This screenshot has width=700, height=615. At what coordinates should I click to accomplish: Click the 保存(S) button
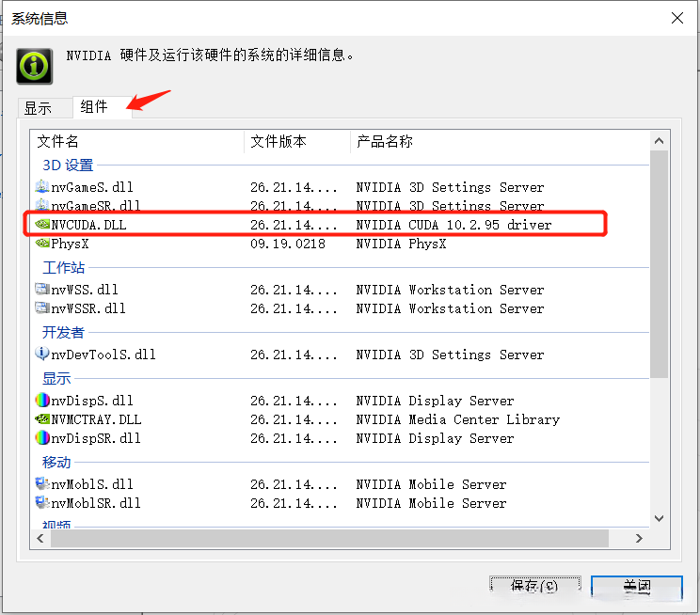534,586
